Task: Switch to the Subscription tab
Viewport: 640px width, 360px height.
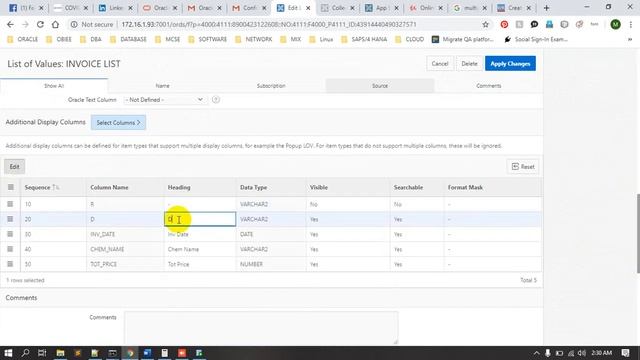Action: tap(271, 86)
